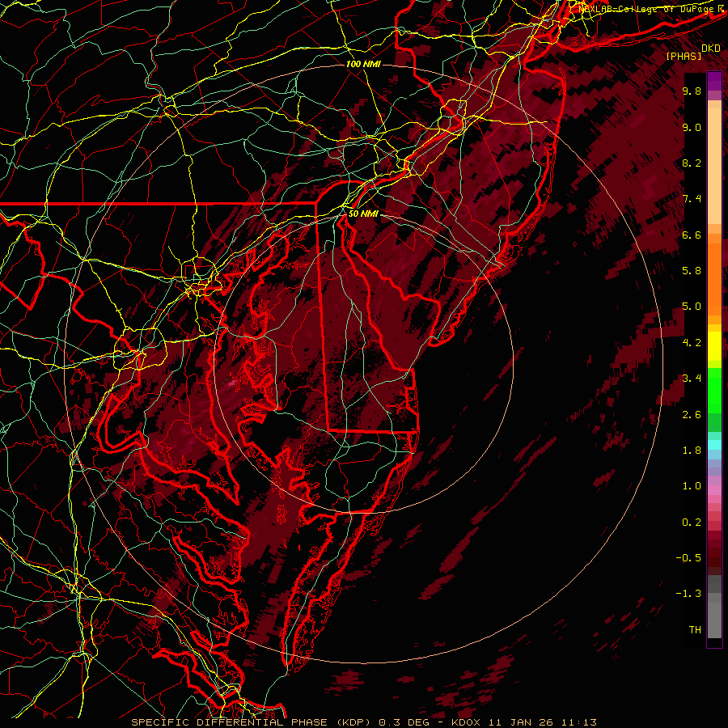Screen dimensions: 728x728
Task: Click the 3.4 value on color scale
Action: click(x=692, y=379)
